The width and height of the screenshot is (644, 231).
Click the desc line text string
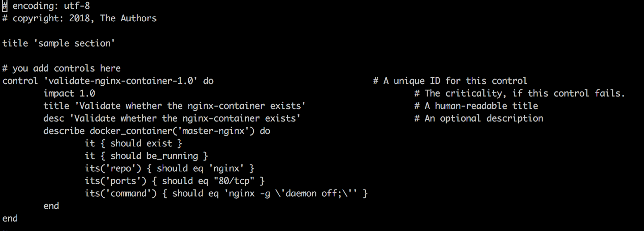tap(185, 118)
